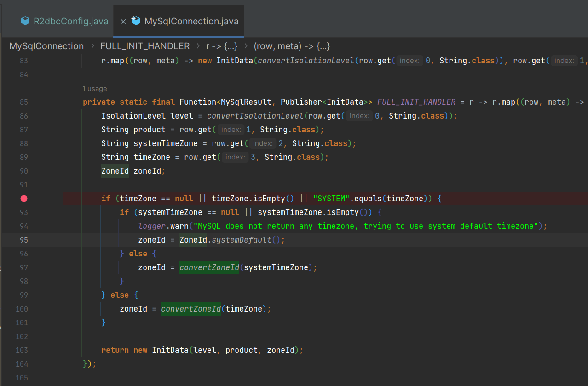The height and width of the screenshot is (386, 588).
Task: Remove the red breakpoint on line 92
Action: point(24,199)
